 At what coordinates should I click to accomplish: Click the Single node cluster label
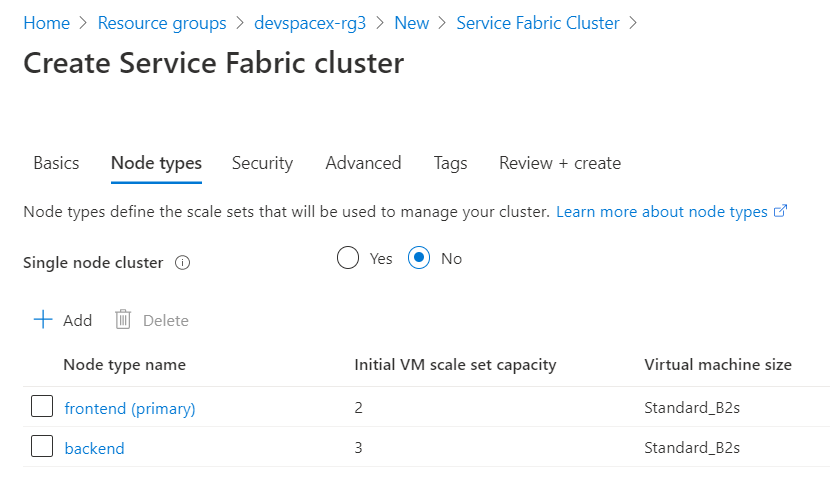click(x=93, y=263)
